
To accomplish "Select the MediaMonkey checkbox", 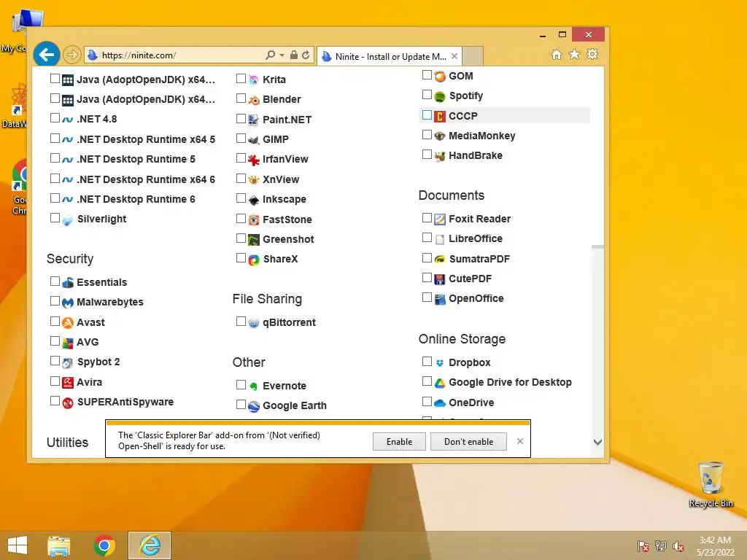I will pyautogui.click(x=427, y=135).
